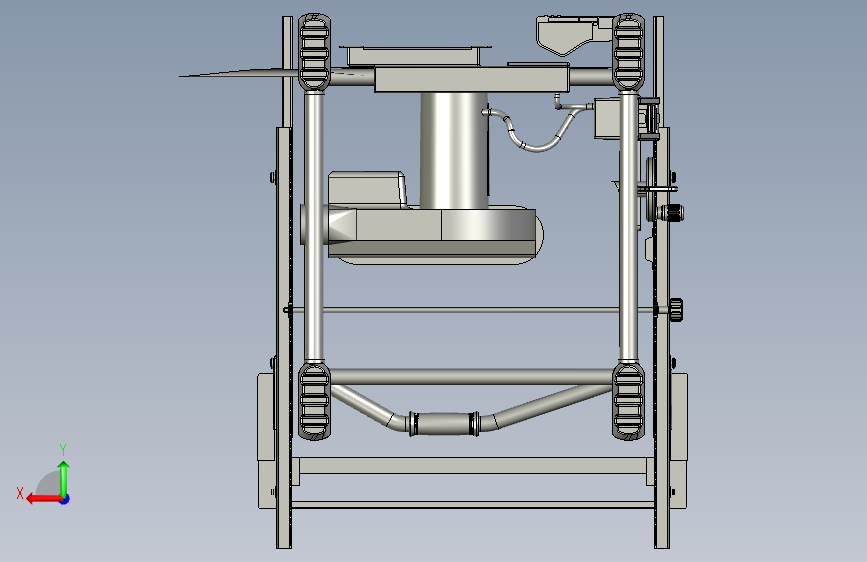Select the bottom-right ribbed rubber grip

click(x=628, y=402)
